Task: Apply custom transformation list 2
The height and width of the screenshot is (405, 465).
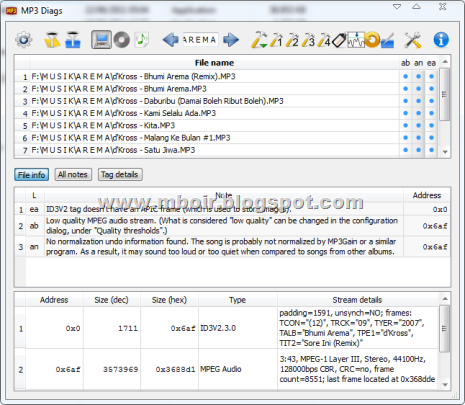Action: [x=292, y=40]
